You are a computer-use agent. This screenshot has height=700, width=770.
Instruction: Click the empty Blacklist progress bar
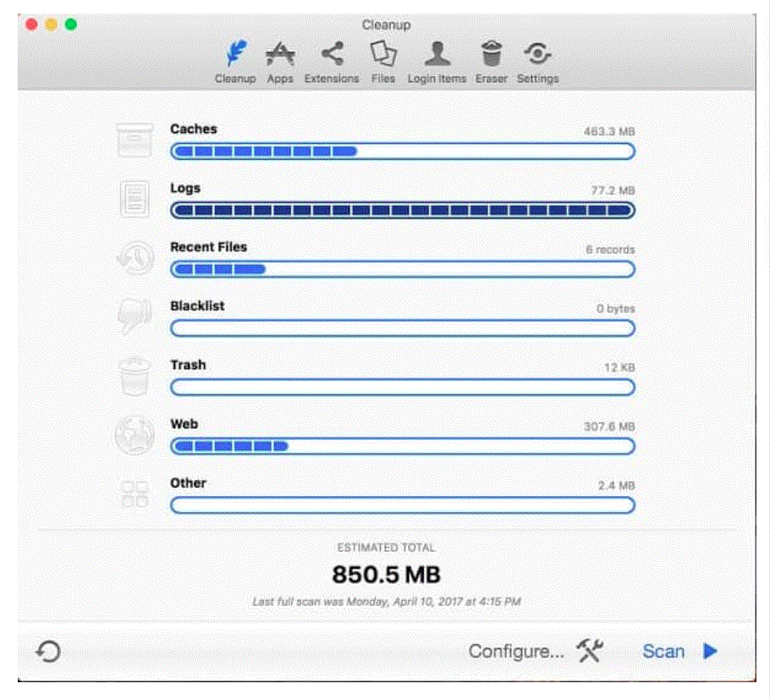(x=403, y=328)
